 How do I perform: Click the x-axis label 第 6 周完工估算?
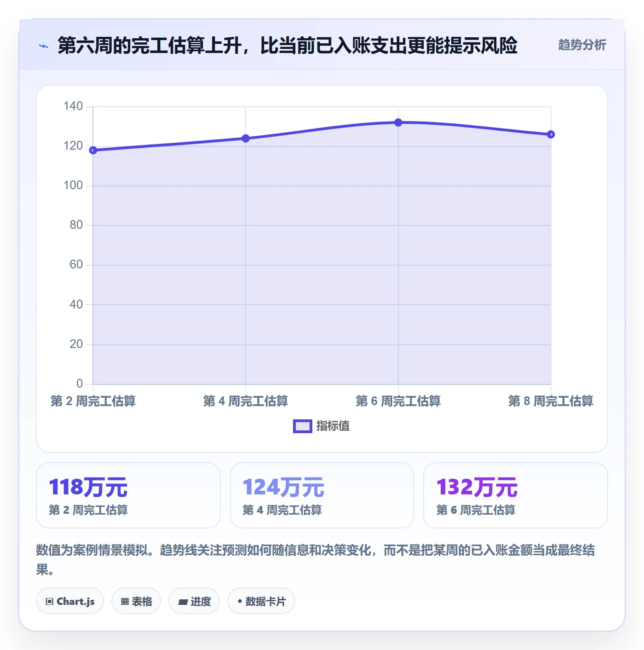tap(398, 401)
